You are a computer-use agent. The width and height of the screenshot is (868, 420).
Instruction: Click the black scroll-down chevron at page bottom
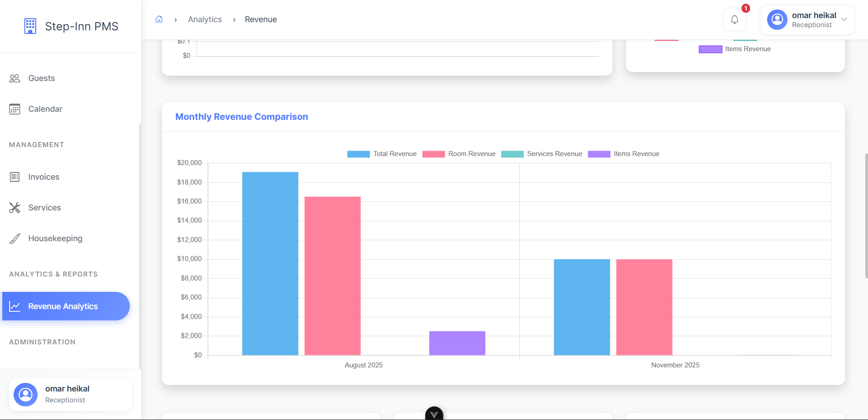[433, 414]
